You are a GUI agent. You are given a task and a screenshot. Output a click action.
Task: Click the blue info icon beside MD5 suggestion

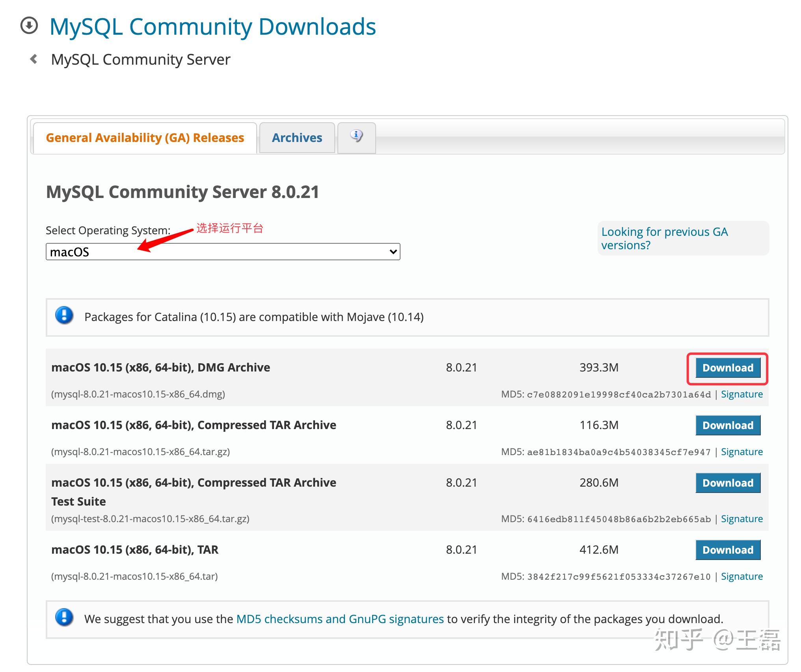pyautogui.click(x=64, y=618)
